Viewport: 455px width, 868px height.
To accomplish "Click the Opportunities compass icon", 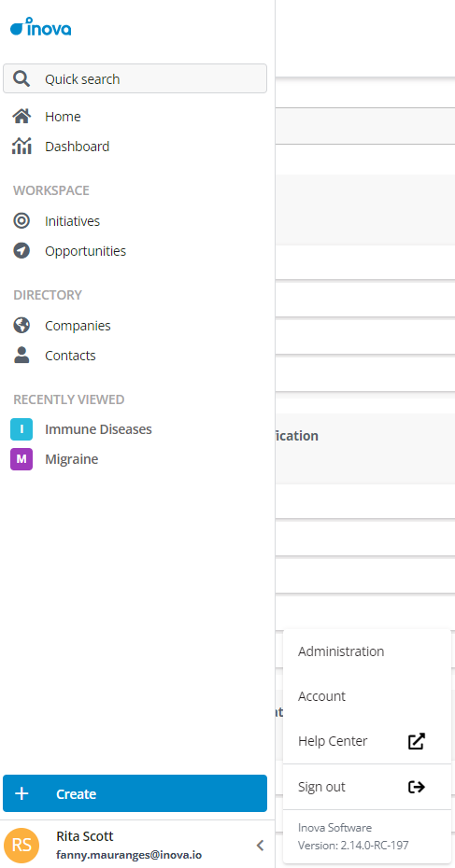I will pyautogui.click(x=21, y=251).
